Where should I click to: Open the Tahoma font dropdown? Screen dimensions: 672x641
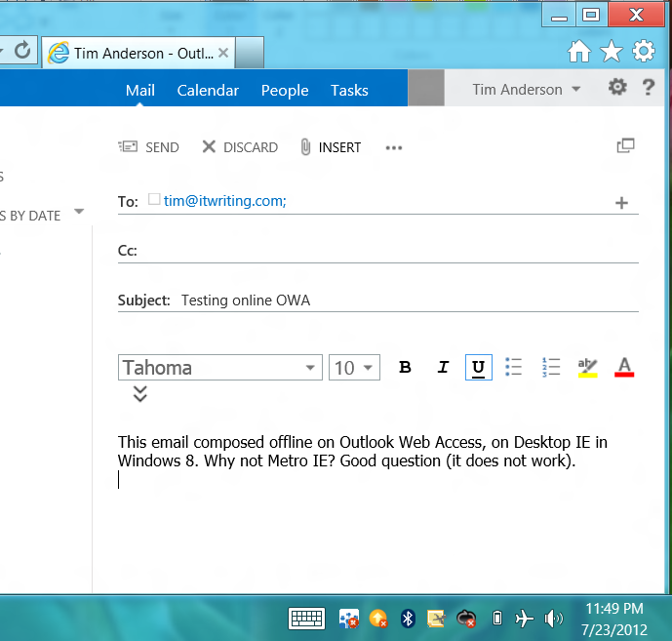tap(219, 368)
